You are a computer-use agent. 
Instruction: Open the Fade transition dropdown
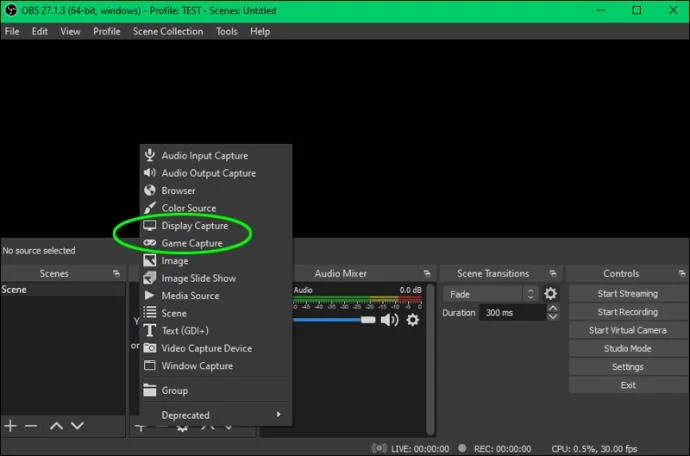[491, 294]
